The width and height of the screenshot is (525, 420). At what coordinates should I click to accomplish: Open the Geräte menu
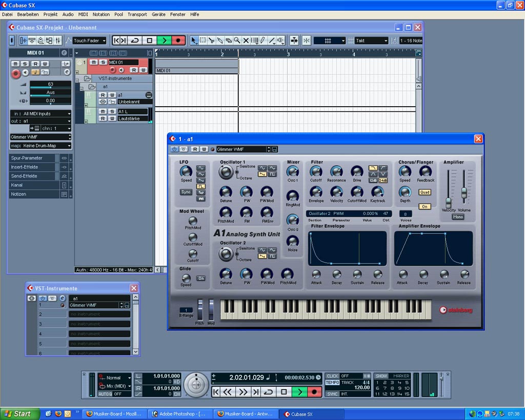pos(158,14)
